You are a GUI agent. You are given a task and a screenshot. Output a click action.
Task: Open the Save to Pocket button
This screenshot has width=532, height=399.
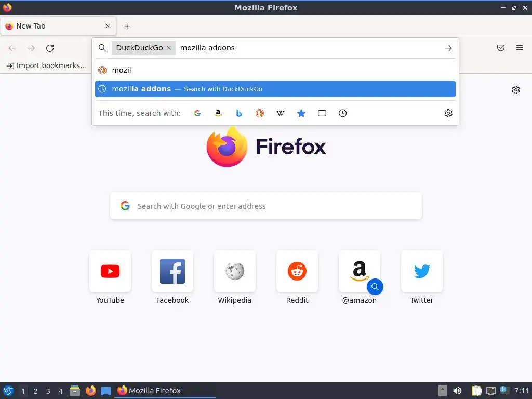[x=501, y=48]
